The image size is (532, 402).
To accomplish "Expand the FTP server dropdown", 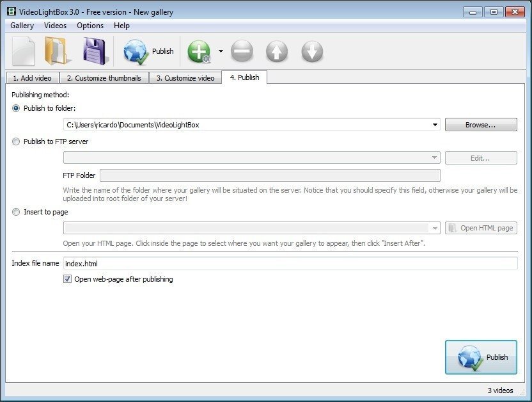I will point(434,157).
